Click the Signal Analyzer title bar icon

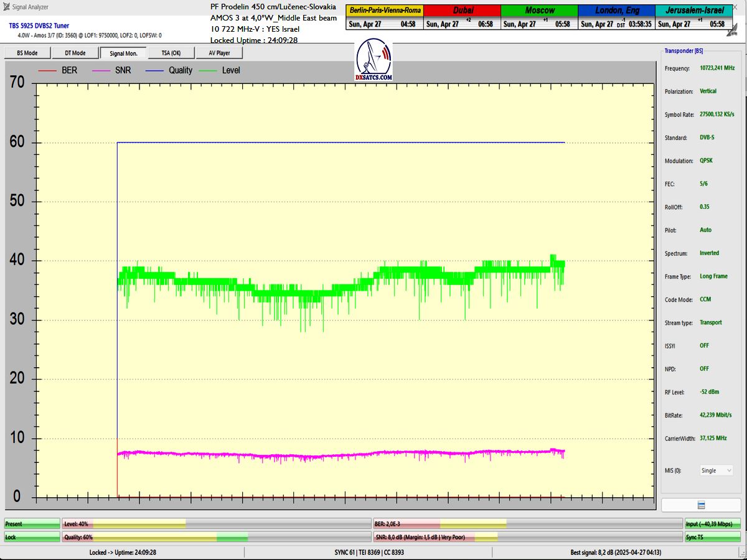click(6, 7)
